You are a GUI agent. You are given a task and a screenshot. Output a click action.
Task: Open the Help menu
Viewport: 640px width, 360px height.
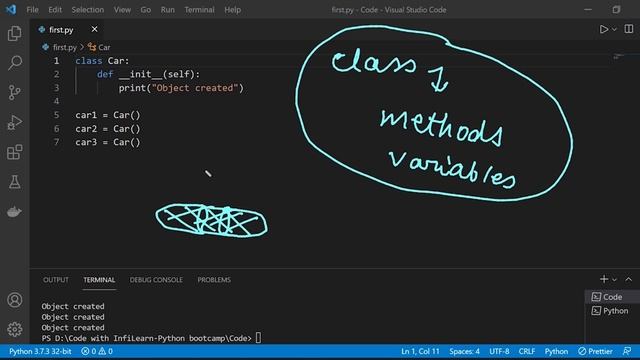[x=232, y=9]
